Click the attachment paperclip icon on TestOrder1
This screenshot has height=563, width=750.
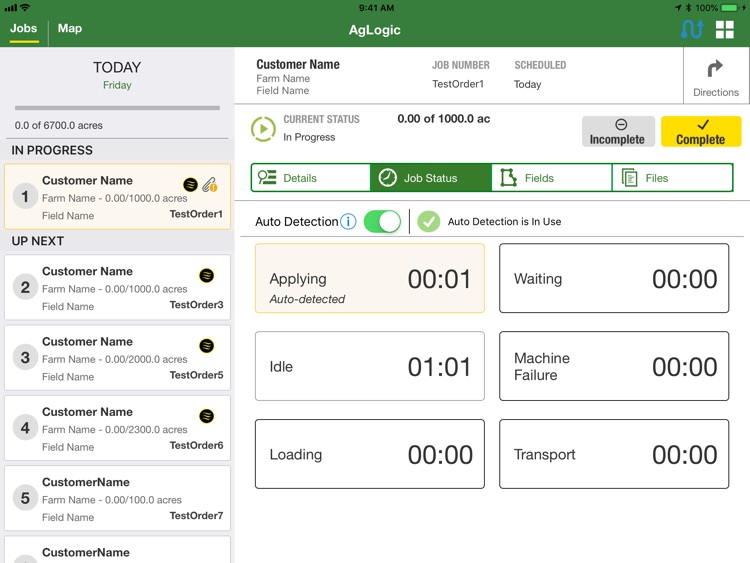[210, 184]
